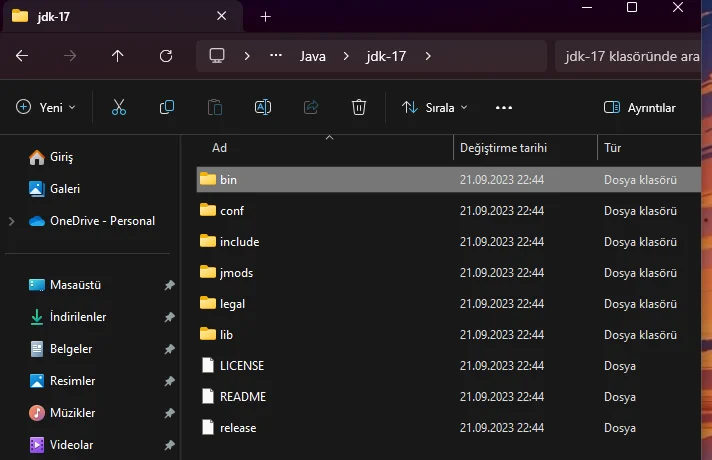Viewport: 712px width, 460px height.
Task: Click the This PC monitor icon in address bar
Action: click(217, 56)
